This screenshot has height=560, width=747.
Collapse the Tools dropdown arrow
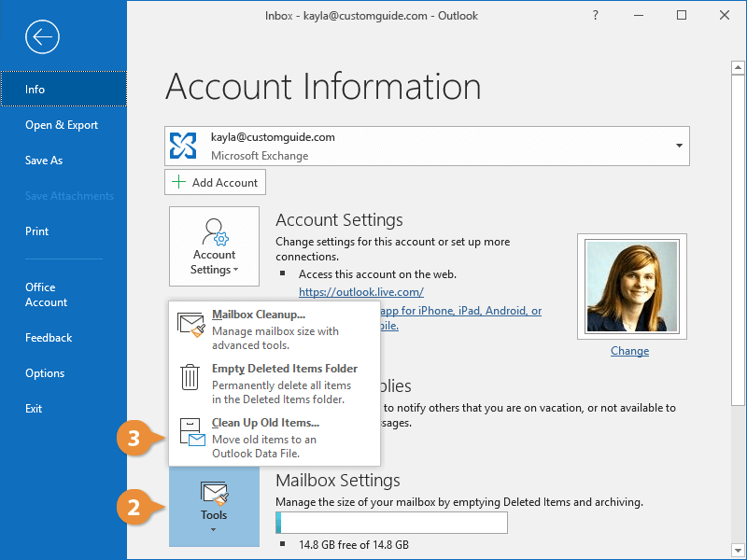point(213,529)
